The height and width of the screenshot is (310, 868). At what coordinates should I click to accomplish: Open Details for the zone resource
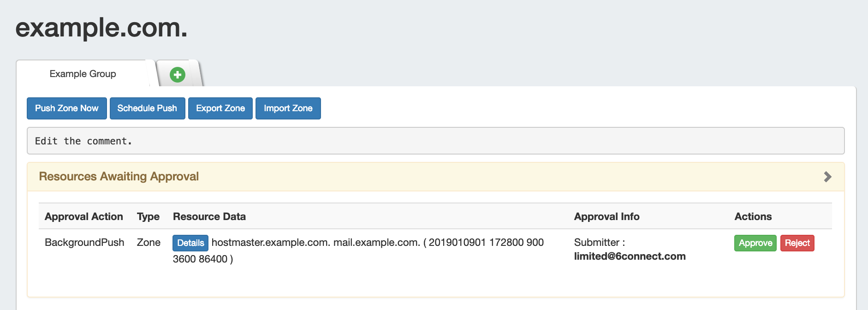point(190,243)
